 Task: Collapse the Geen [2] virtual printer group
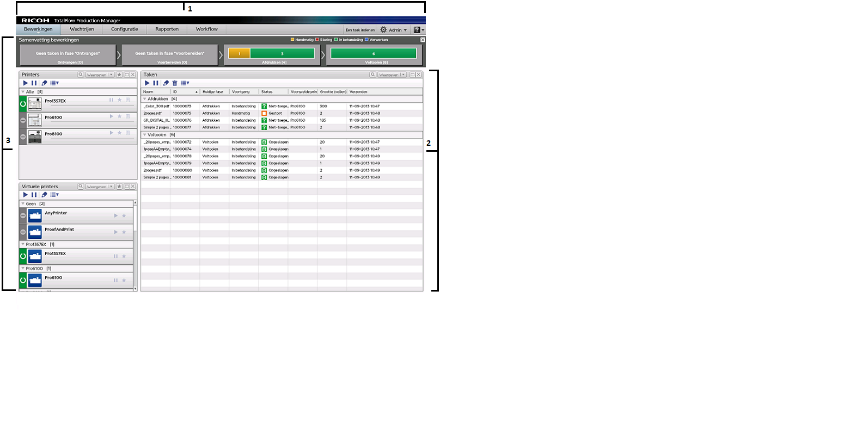coord(23,204)
